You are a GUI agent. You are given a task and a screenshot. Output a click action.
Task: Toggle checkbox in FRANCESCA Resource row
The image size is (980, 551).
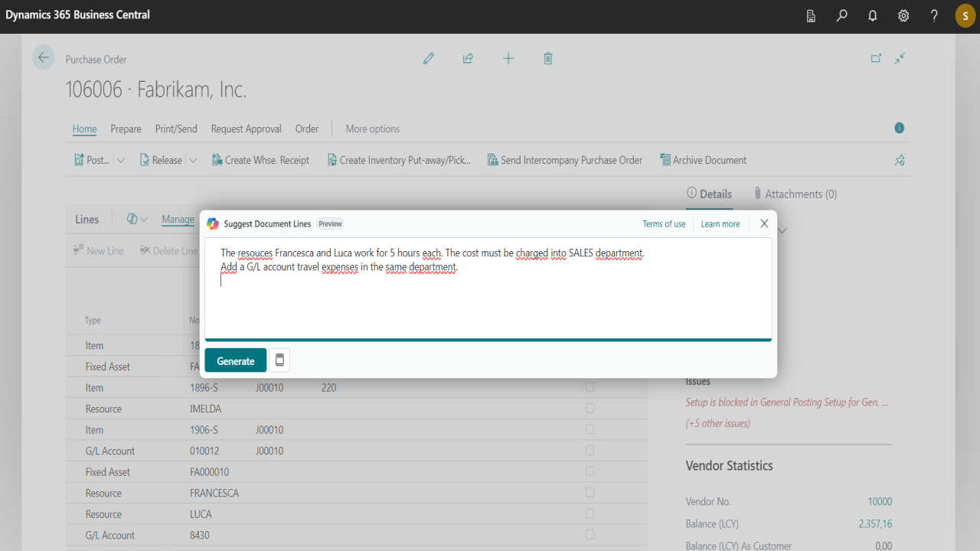coord(590,493)
